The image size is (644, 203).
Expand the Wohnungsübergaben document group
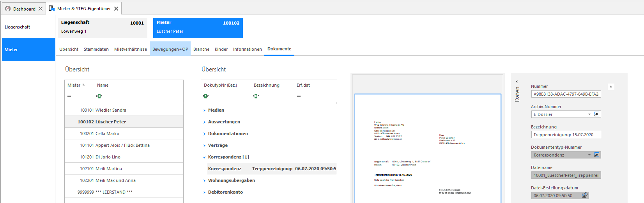tap(204, 181)
